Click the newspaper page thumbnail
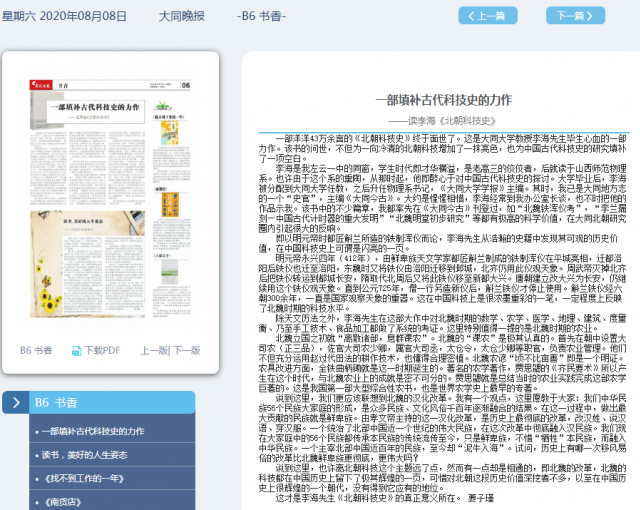640x510 pixels. click(110, 199)
